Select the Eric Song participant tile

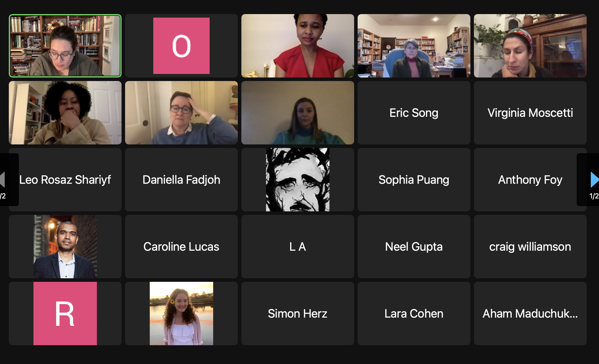[414, 113]
